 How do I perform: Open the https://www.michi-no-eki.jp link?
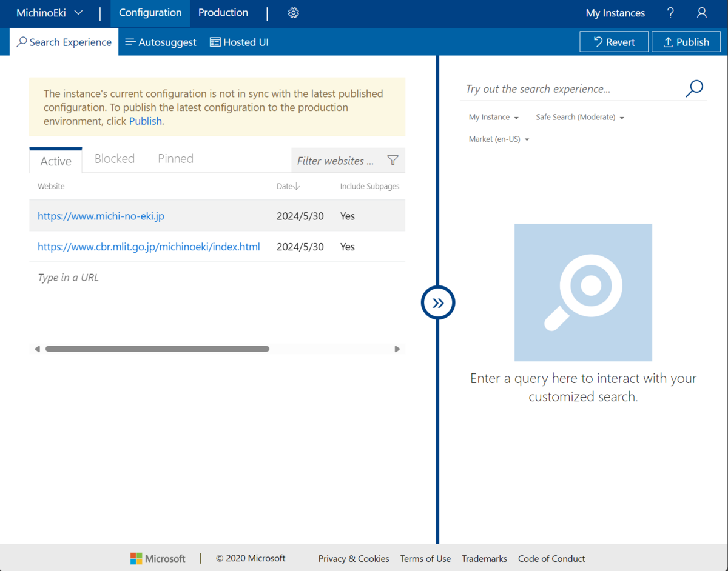coord(101,216)
